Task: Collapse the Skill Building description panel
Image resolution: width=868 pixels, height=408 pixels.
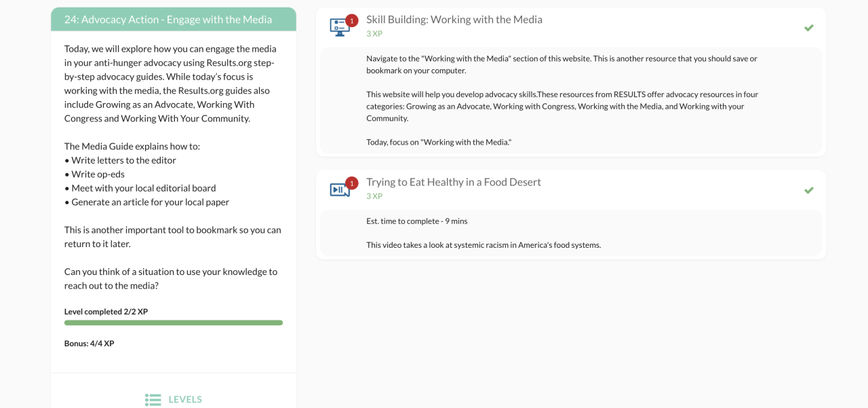Action: 570,100
